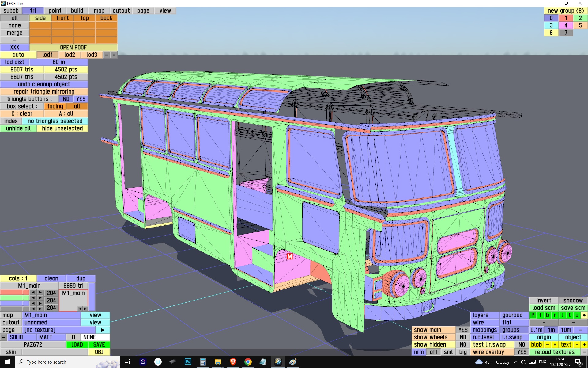Toggle show wheels NO button
The height and width of the screenshot is (368, 588).
(x=463, y=337)
